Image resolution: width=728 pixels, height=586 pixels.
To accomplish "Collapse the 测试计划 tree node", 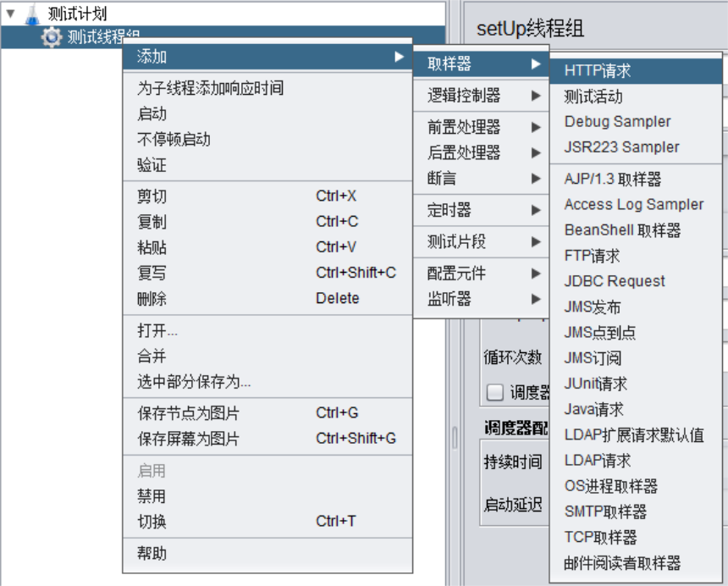I will click(x=10, y=14).
